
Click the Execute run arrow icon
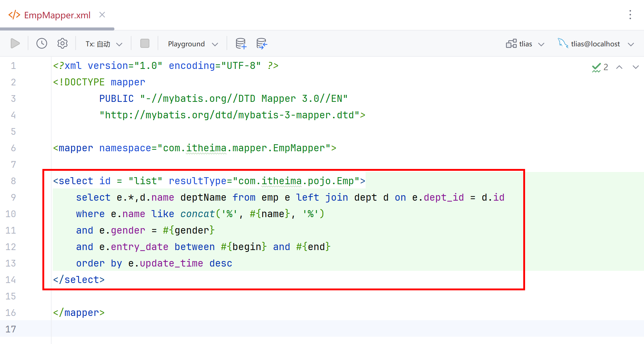pyautogui.click(x=15, y=44)
